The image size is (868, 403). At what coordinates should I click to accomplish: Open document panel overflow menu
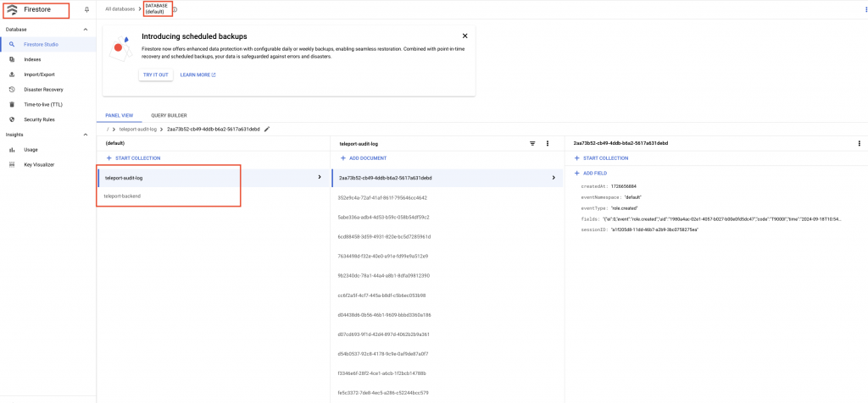coord(860,143)
